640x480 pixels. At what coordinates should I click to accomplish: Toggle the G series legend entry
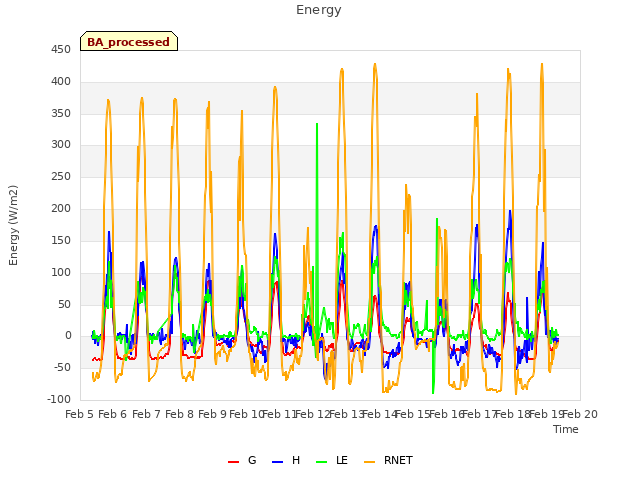242,460
